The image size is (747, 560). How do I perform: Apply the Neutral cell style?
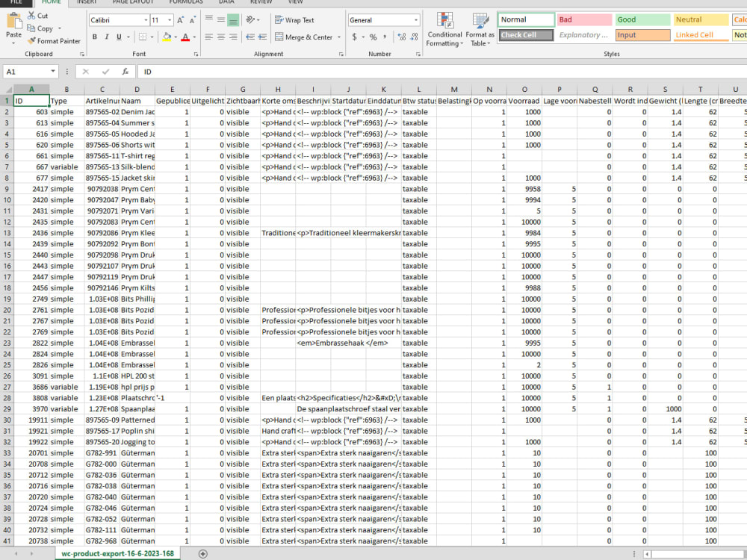pos(701,19)
